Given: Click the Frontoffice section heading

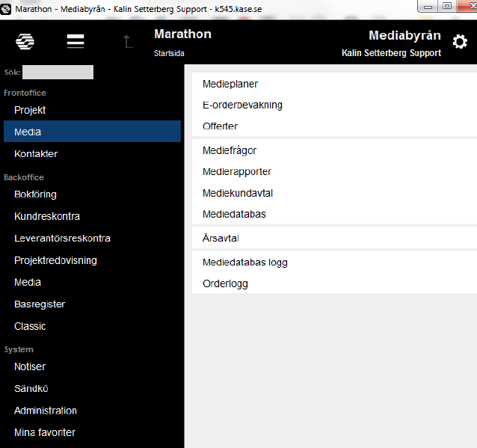Looking at the screenshot, I should click(x=25, y=93).
